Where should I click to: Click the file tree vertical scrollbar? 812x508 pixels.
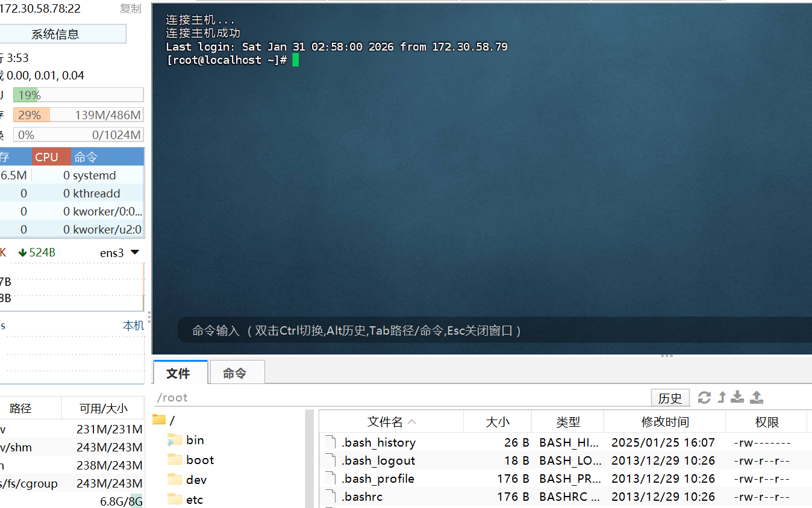(x=310, y=459)
